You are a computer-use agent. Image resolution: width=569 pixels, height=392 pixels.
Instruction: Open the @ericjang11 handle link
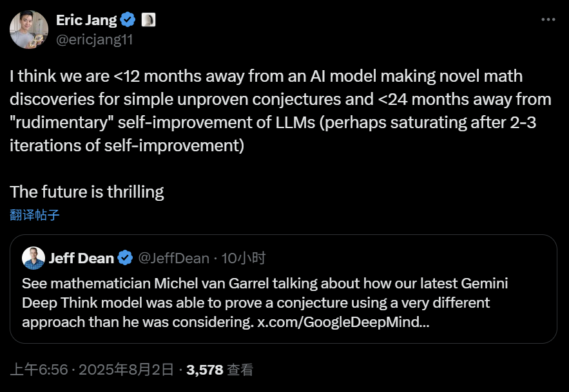95,39
